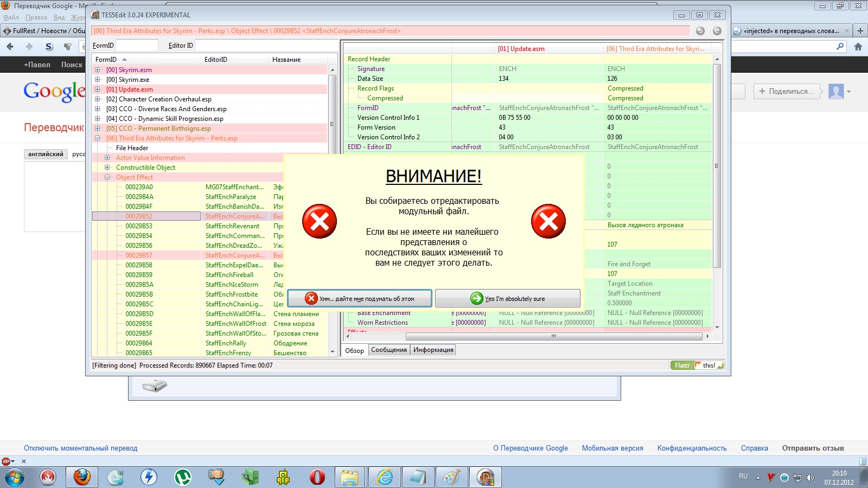
Task: Click 'Хмм.. дайте мне подумать об этом' button
Action: [x=360, y=298]
